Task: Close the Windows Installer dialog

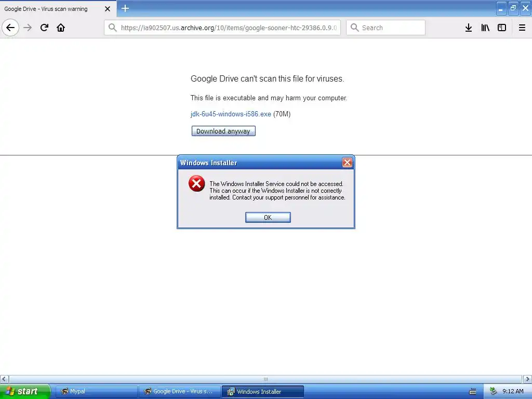Action: (x=347, y=163)
